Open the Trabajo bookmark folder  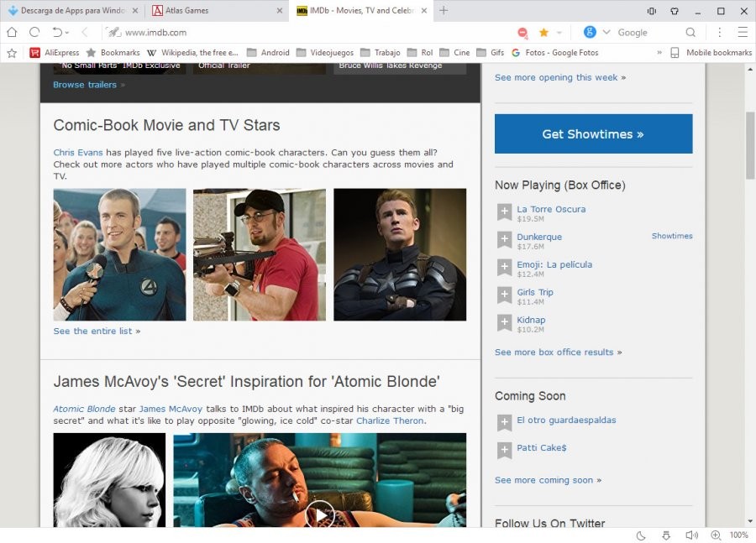(380, 53)
